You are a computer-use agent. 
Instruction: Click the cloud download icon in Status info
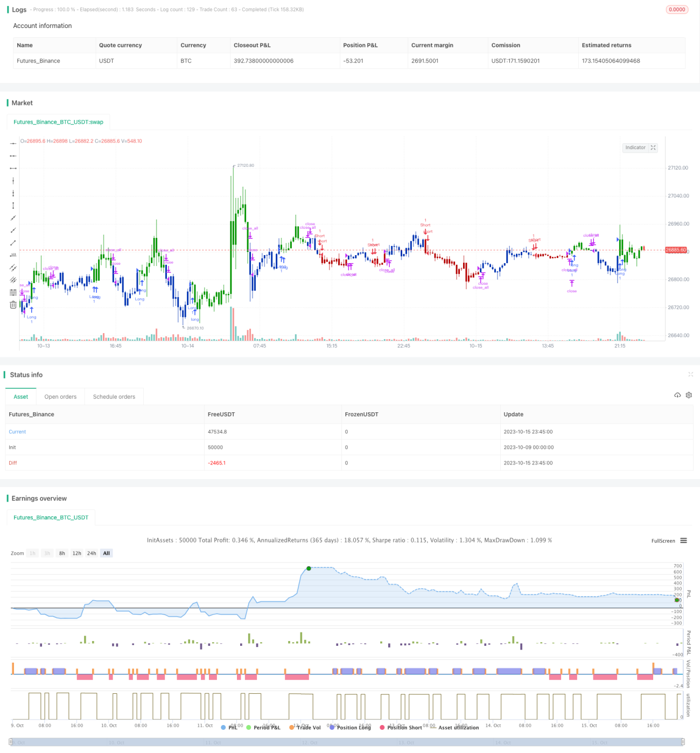coord(677,395)
